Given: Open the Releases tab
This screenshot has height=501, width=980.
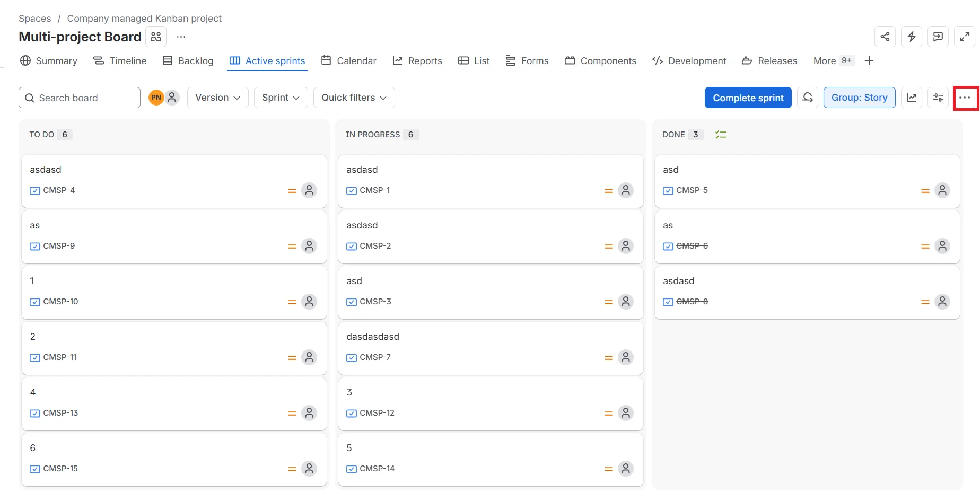Looking at the screenshot, I should click(769, 61).
